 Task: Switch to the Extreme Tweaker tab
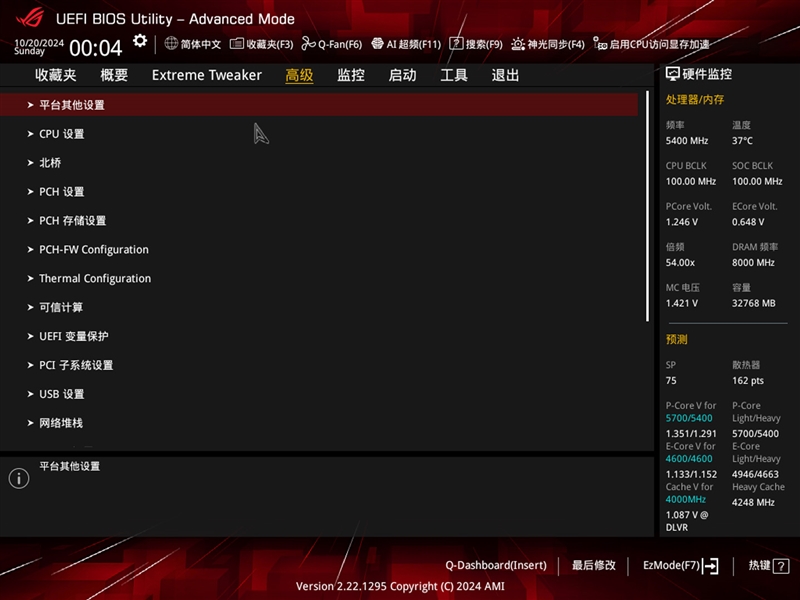tap(206, 75)
